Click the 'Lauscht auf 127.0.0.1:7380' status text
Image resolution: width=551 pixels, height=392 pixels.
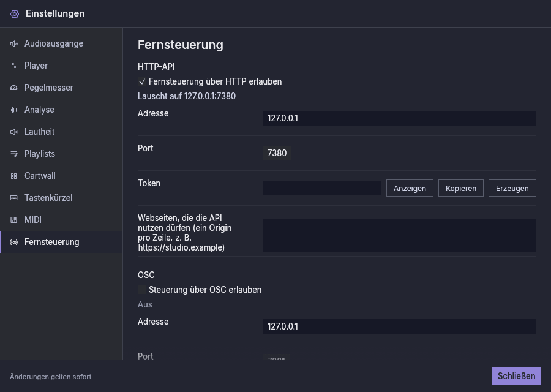[187, 96]
